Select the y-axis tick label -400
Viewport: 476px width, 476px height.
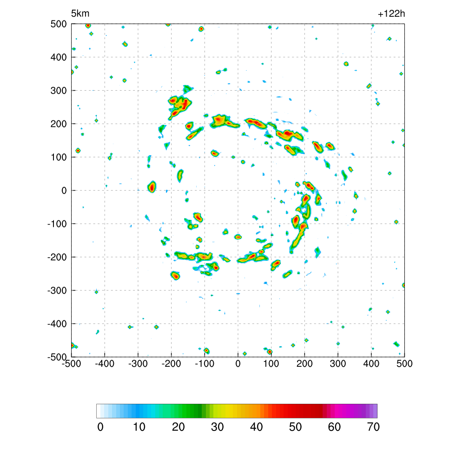click(x=57, y=324)
